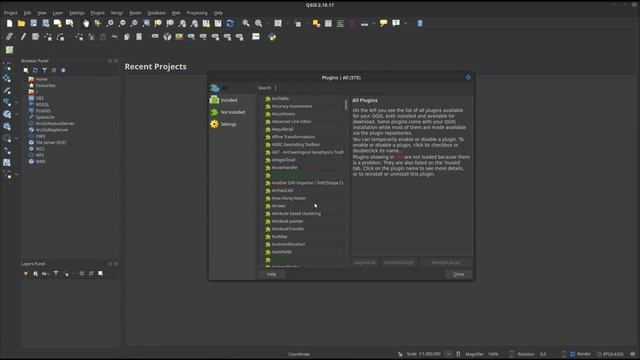This screenshot has width=640, height=360.
Task: Select the All plugins tab icon
Action: click(x=215, y=88)
